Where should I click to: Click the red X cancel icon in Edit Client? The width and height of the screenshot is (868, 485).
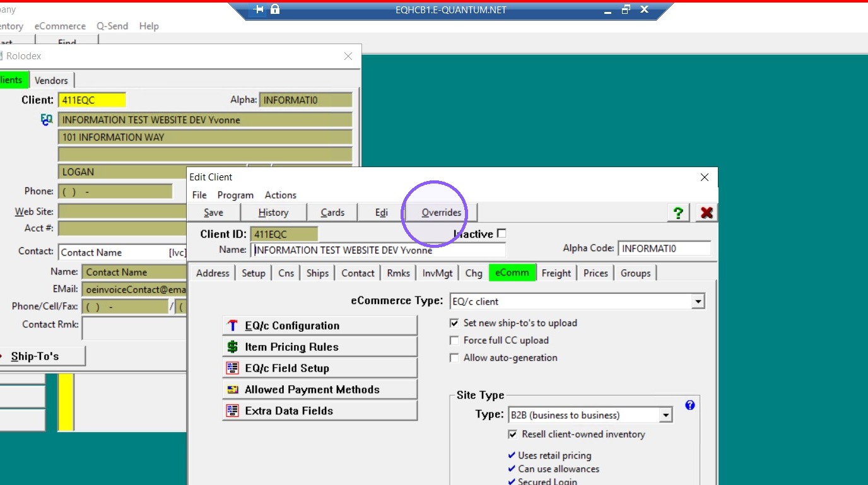coord(707,213)
